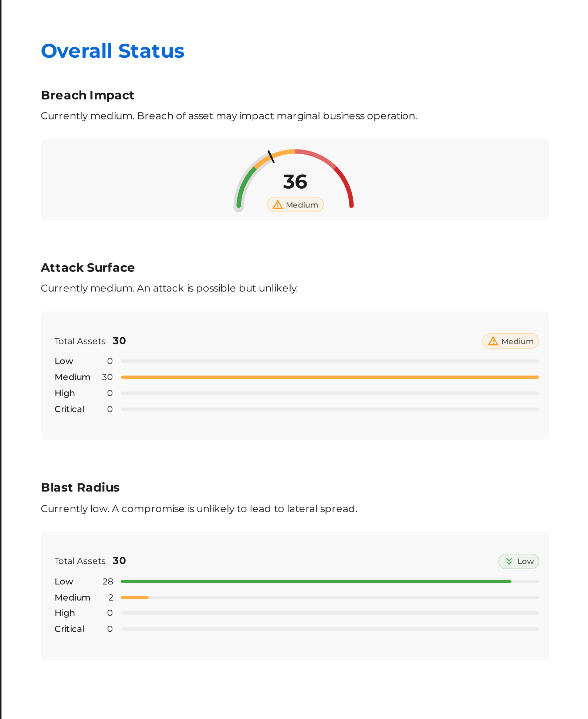Click the High label in Attack Surface

(x=65, y=393)
